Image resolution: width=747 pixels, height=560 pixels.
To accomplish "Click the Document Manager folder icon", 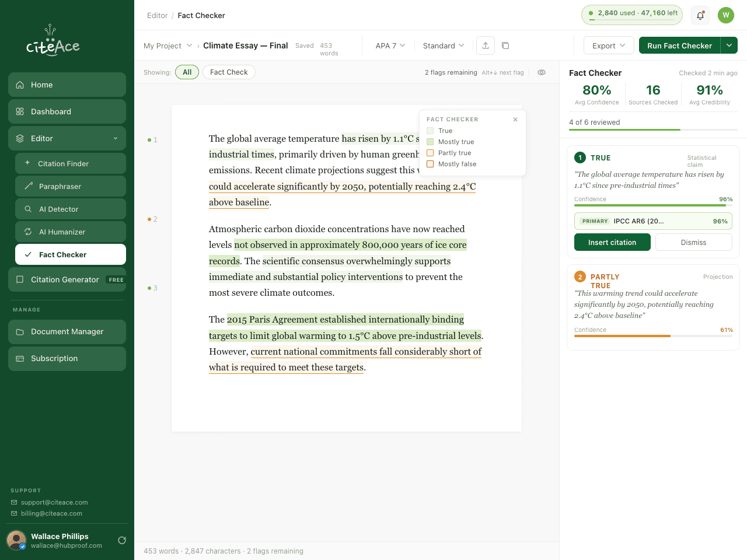I will click(x=20, y=331).
